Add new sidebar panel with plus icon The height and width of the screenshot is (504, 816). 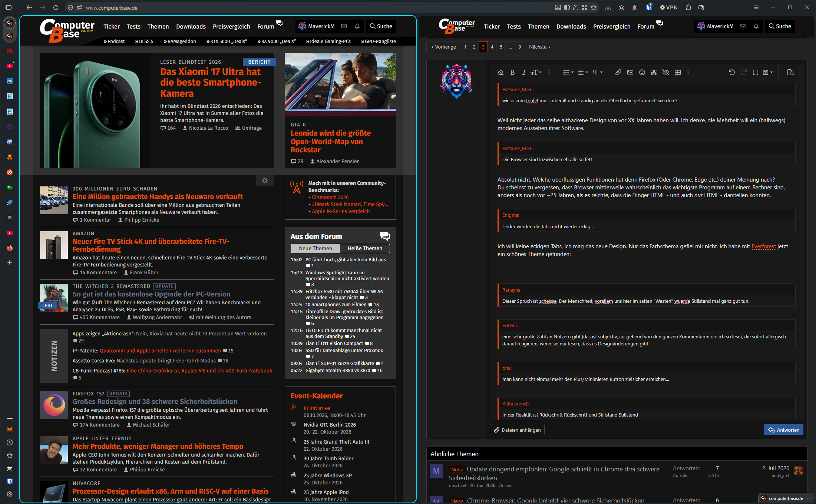pyautogui.click(x=10, y=262)
